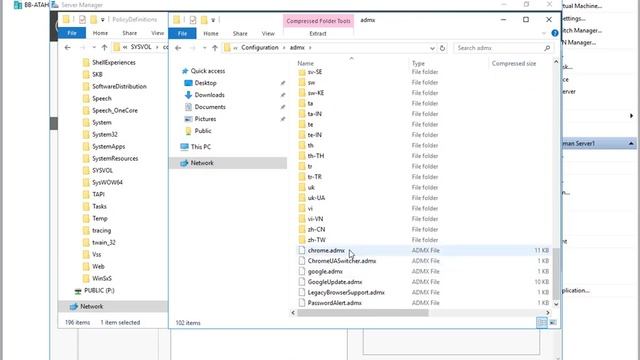Image resolution: width=640 pixels, height=360 pixels.
Task: Click the horizontal scrollbar in the file list
Action: 363,313
